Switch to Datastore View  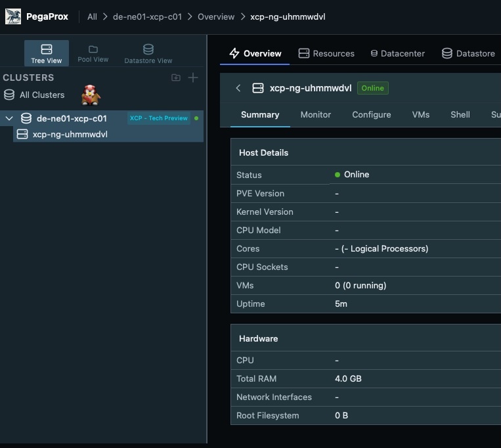tap(148, 53)
